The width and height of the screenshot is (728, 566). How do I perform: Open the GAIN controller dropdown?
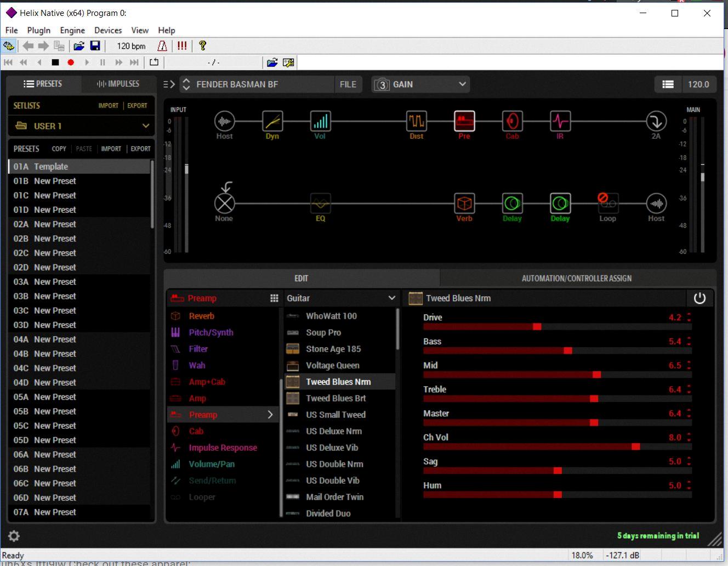click(x=420, y=84)
